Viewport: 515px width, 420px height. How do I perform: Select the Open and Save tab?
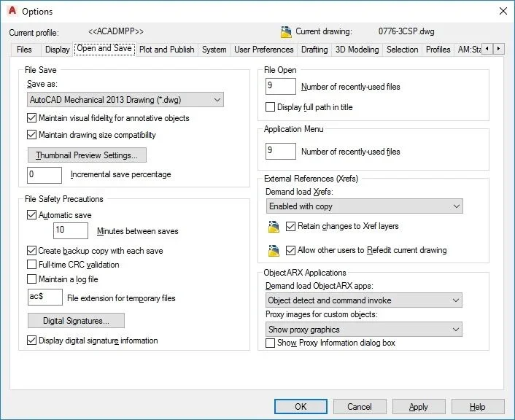click(x=104, y=49)
